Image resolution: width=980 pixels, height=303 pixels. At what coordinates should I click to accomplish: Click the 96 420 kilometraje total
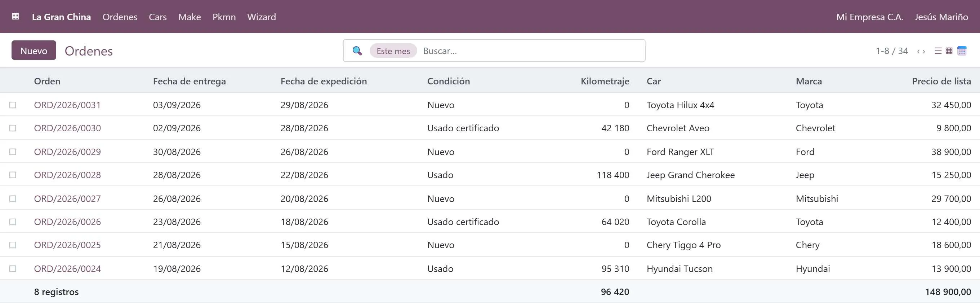(615, 291)
